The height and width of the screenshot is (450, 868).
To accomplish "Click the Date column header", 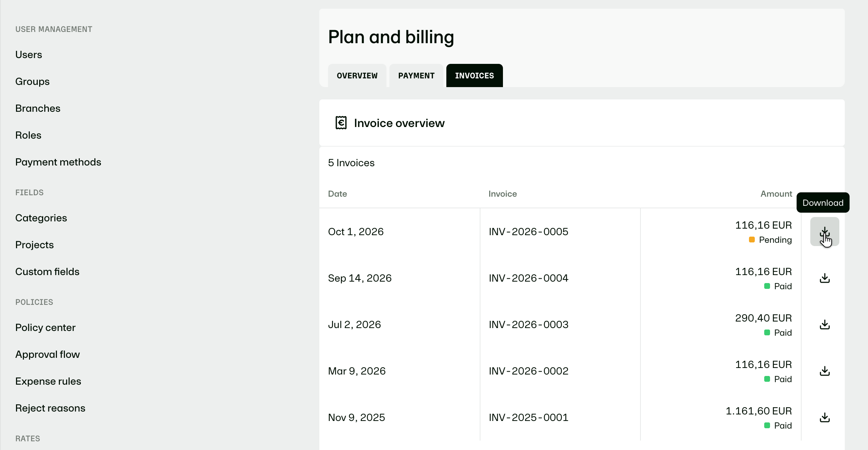I will [x=337, y=194].
